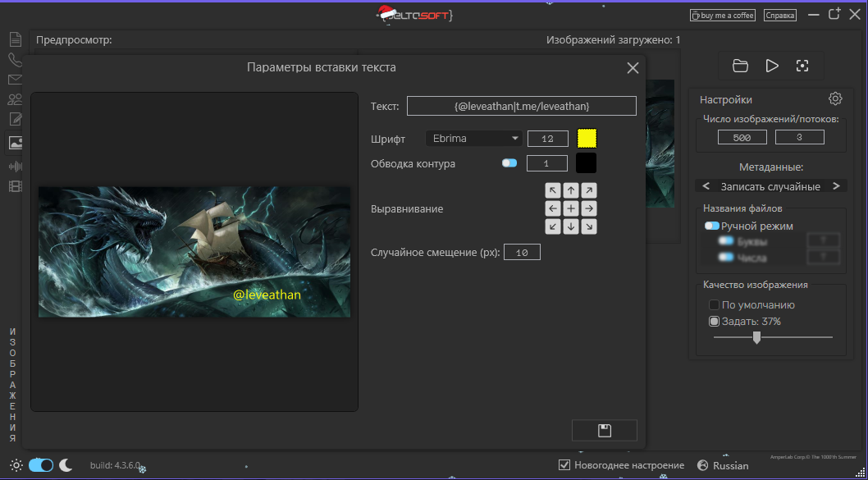Open settings via the gear icon
Screen dimensions: 868x480
click(x=835, y=99)
